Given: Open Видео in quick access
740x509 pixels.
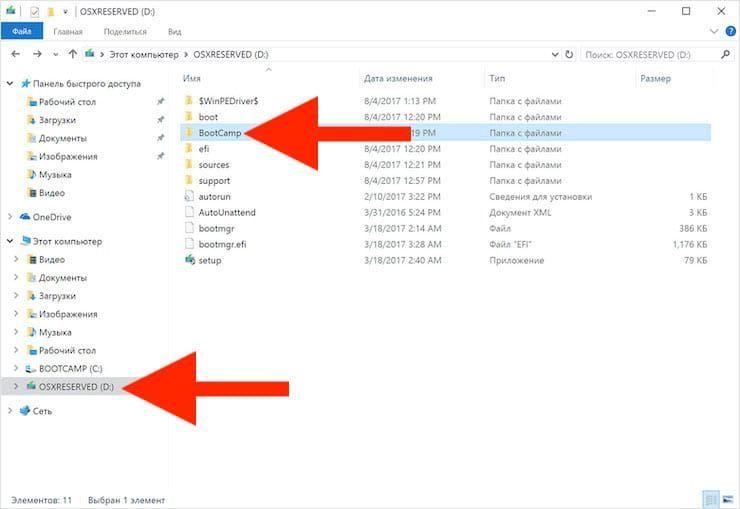Looking at the screenshot, I should tap(52, 193).
